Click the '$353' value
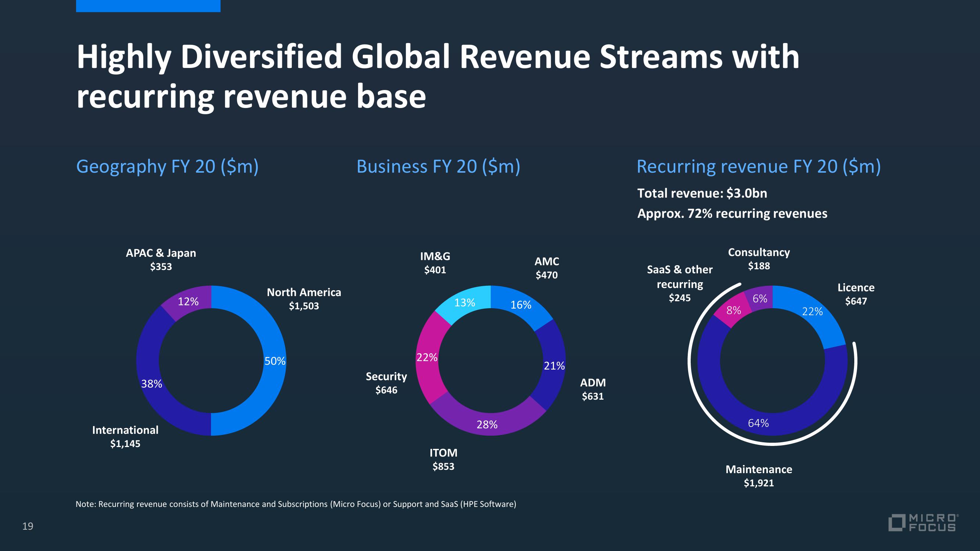The height and width of the screenshot is (551, 980). pyautogui.click(x=161, y=267)
